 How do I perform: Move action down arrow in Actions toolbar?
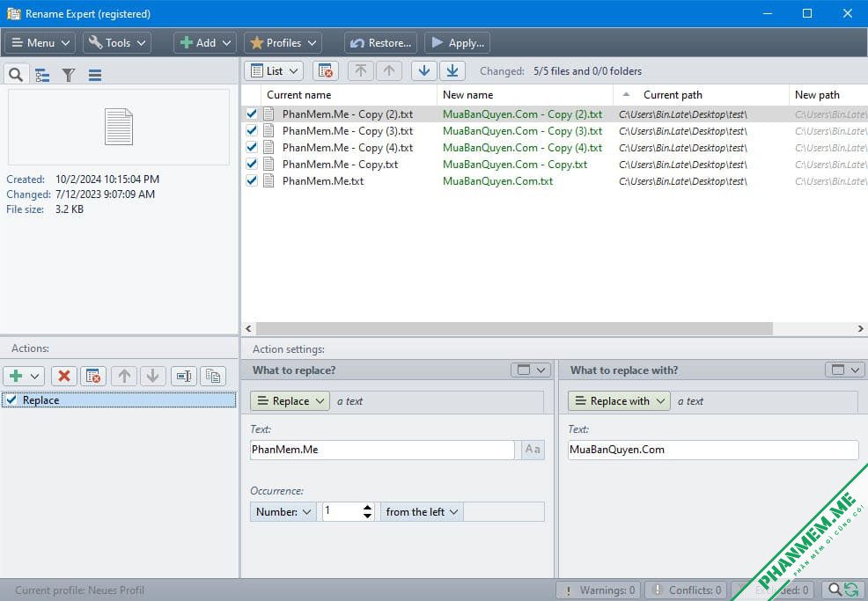153,377
